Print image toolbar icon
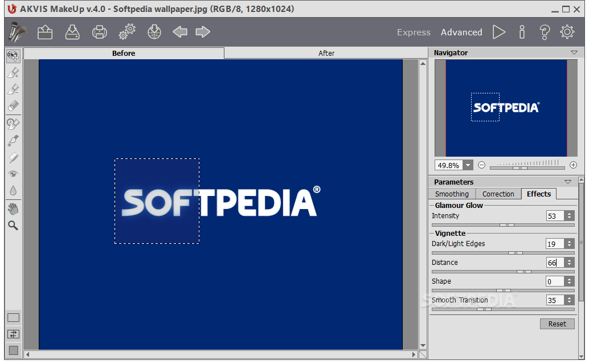589x364 pixels. coord(100,32)
